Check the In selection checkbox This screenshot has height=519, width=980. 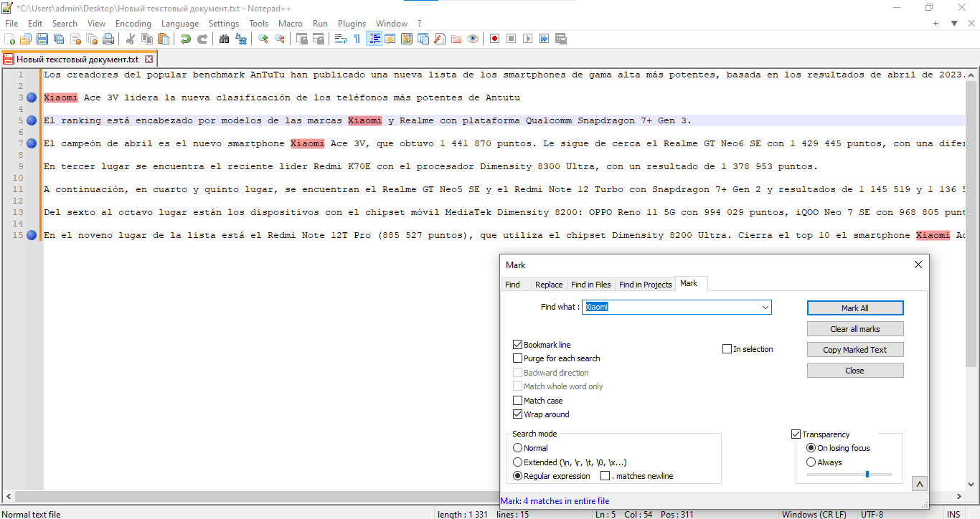(x=727, y=349)
